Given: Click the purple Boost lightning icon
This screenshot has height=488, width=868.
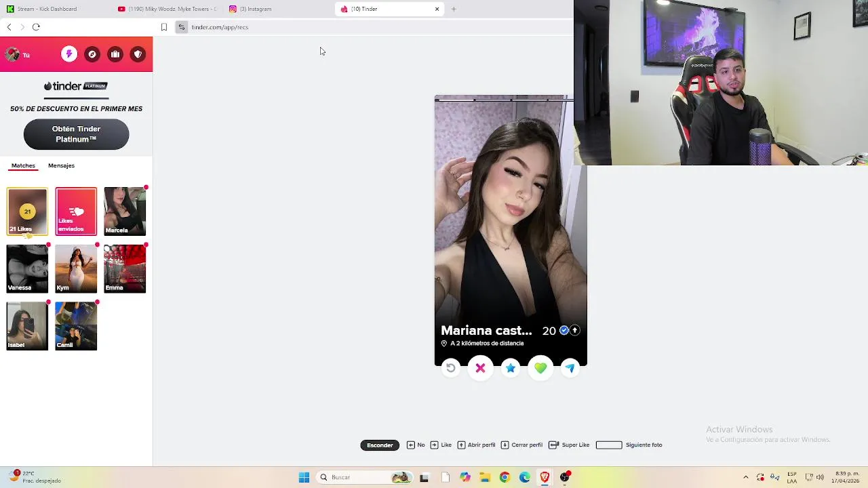Looking at the screenshot, I should 69,54.
